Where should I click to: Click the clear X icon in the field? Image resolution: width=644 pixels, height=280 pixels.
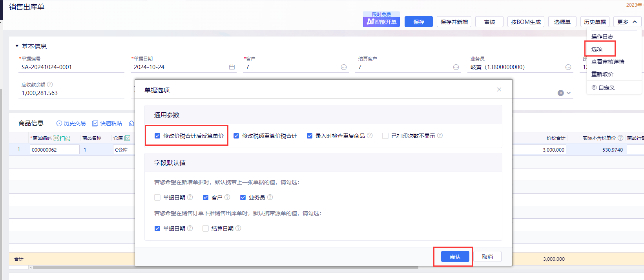pos(561,93)
